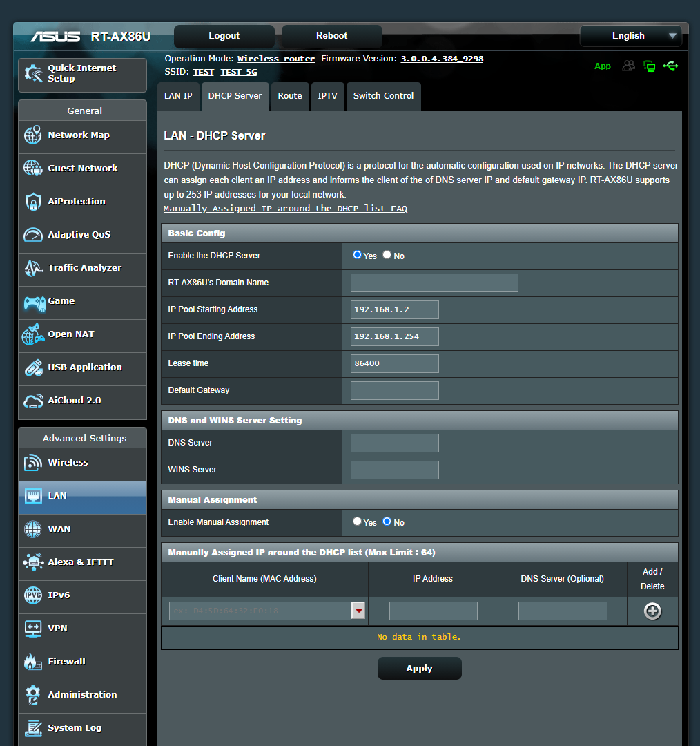The width and height of the screenshot is (700, 746).
Task: Open the DHCP list FAQ link
Action: (285, 208)
